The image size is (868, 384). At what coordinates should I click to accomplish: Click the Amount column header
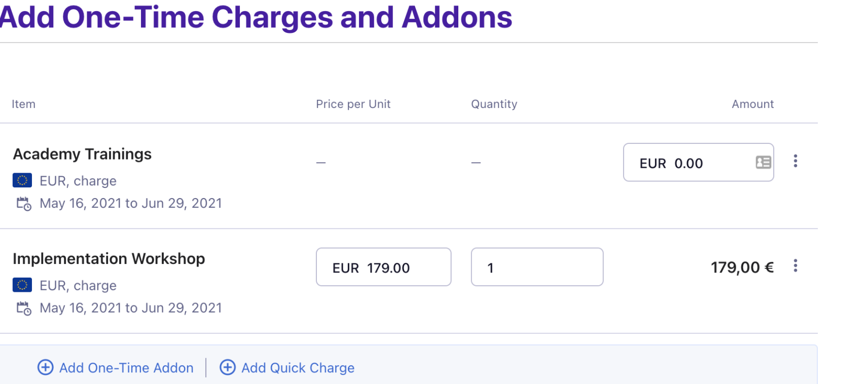752,104
